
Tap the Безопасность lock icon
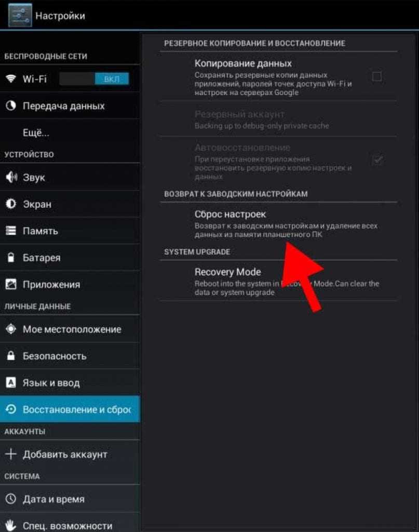[11, 355]
